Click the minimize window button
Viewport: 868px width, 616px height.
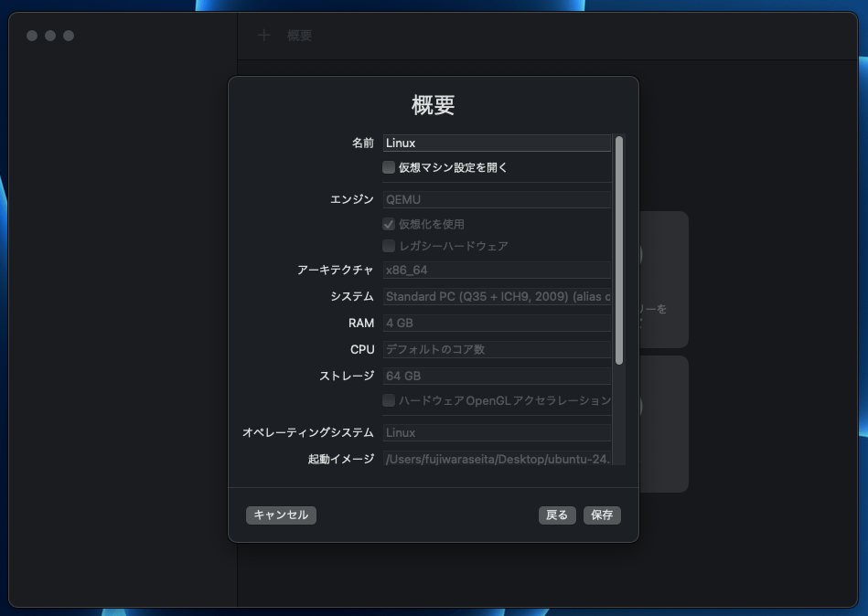(50, 36)
